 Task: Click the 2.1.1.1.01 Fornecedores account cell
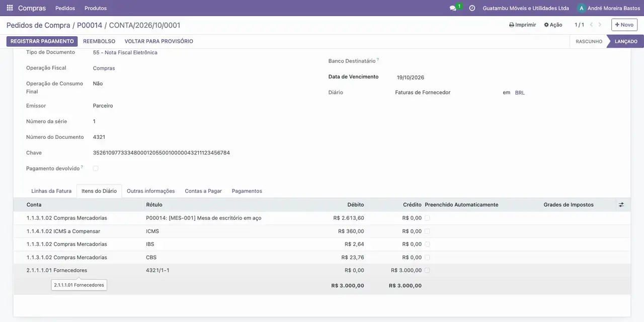[57, 270]
